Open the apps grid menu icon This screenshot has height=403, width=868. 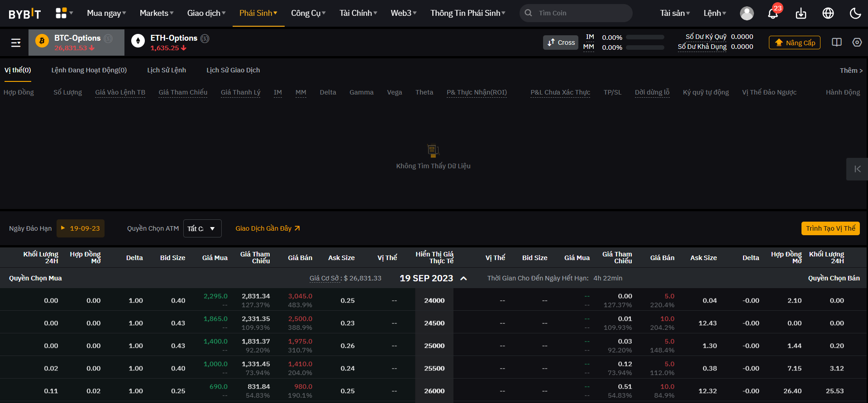(61, 13)
